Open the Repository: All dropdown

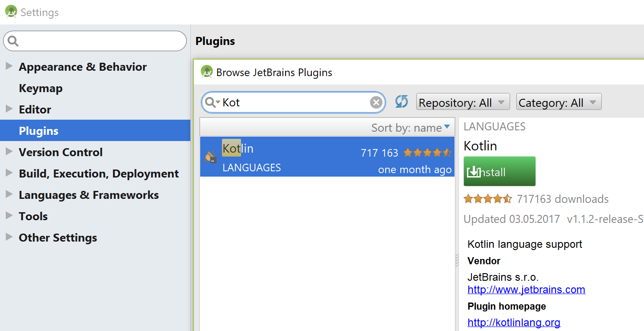point(463,102)
